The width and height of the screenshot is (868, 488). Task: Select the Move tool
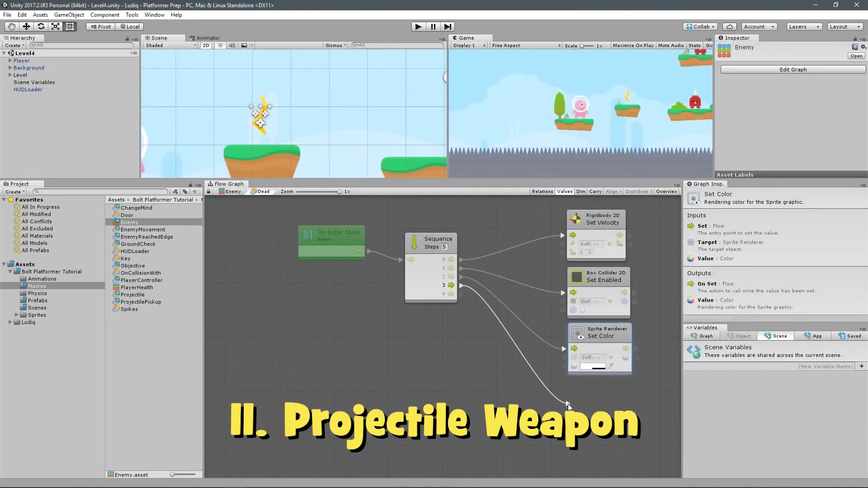tap(26, 26)
